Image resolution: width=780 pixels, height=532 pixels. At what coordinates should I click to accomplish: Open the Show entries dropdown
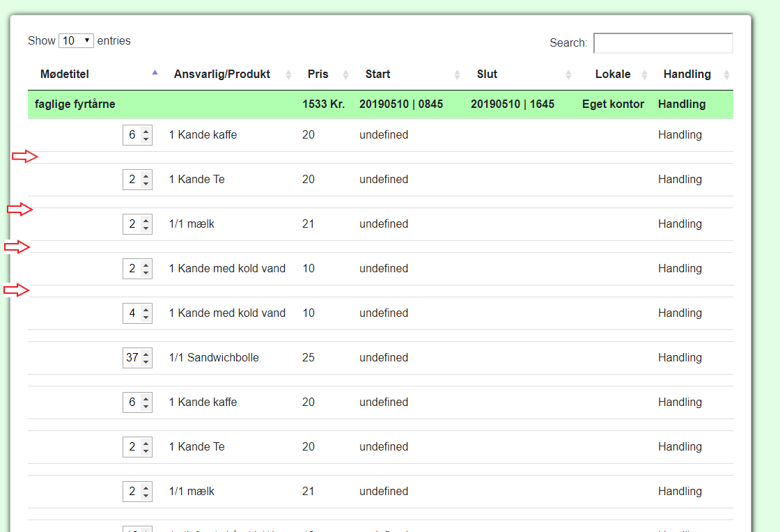pos(76,40)
